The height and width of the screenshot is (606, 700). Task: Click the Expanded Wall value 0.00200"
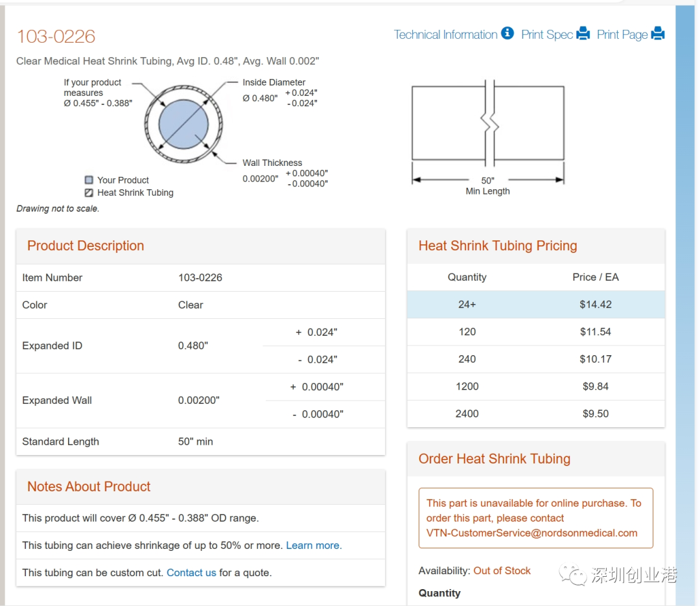click(x=199, y=400)
